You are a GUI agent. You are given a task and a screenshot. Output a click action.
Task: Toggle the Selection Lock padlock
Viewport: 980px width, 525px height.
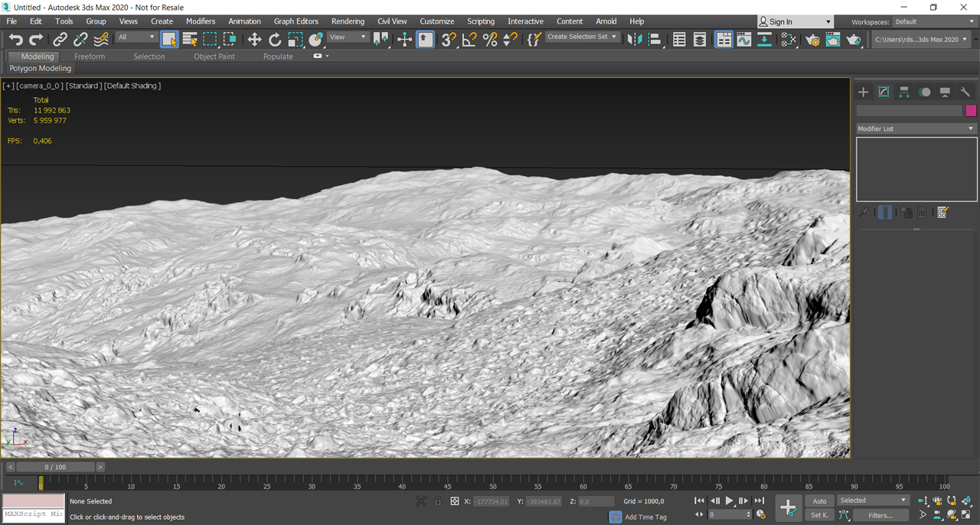[x=437, y=501]
